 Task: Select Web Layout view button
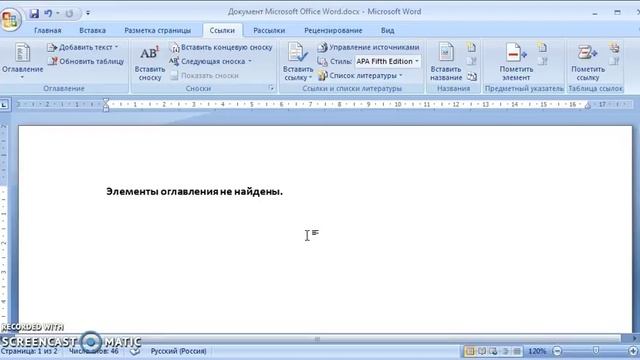pyautogui.click(x=493, y=351)
